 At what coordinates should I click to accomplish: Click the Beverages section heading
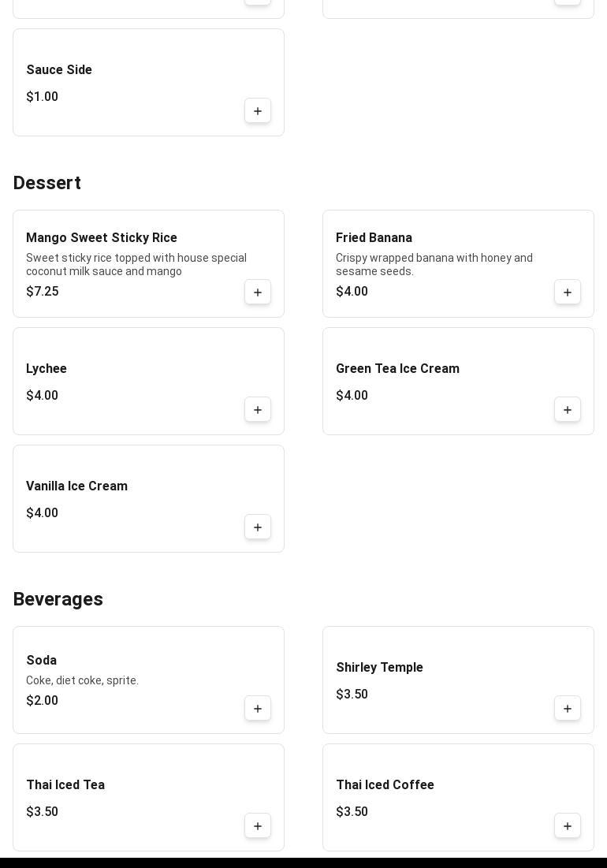click(x=58, y=599)
